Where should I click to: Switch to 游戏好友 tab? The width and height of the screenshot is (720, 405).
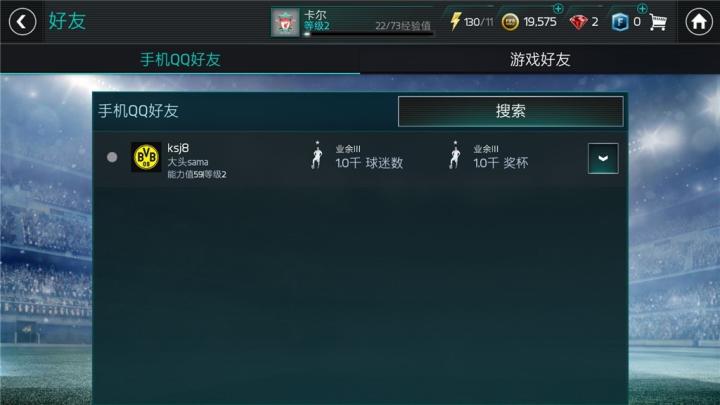coord(540,60)
